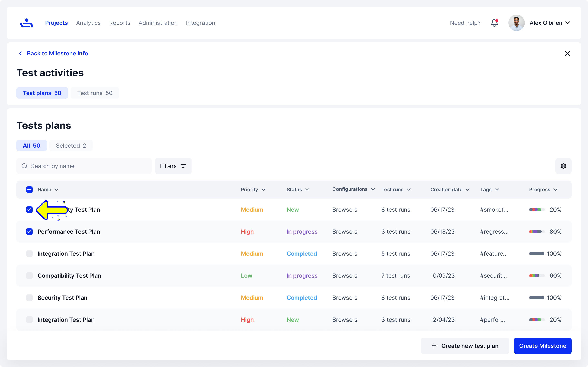Viewport: 588px width, 367px height.
Task: Uncheck the Performance Test Plan checkbox
Action: (29, 232)
